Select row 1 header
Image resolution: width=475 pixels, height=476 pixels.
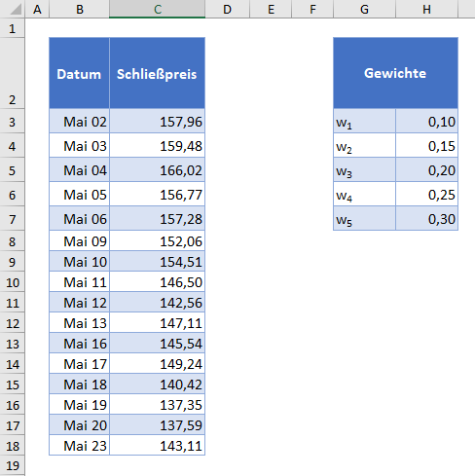[13, 28]
